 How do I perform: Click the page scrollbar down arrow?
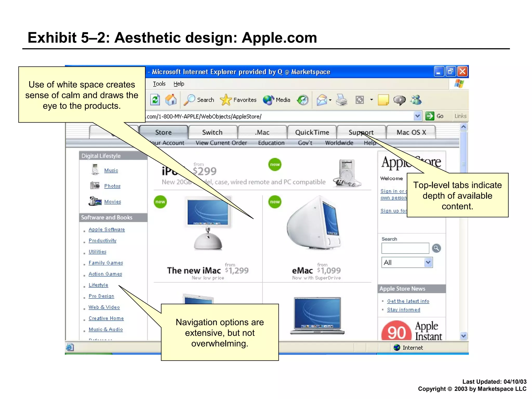464,336
